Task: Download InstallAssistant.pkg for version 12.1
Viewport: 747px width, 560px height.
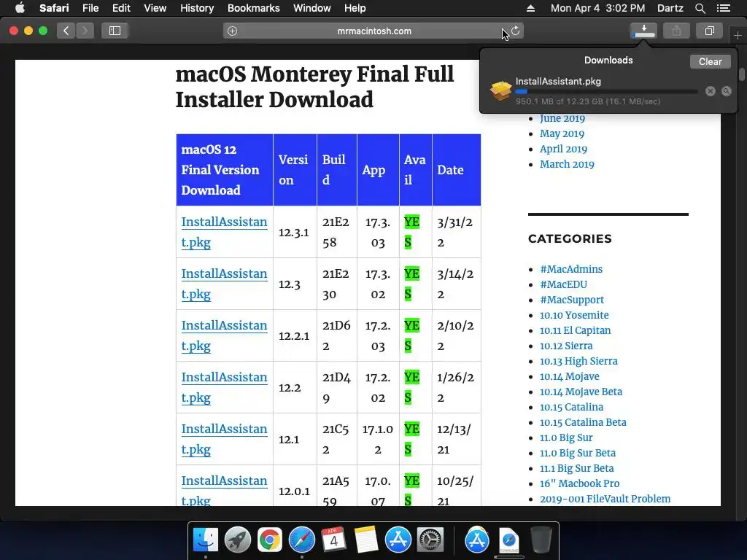Action: coord(225,439)
